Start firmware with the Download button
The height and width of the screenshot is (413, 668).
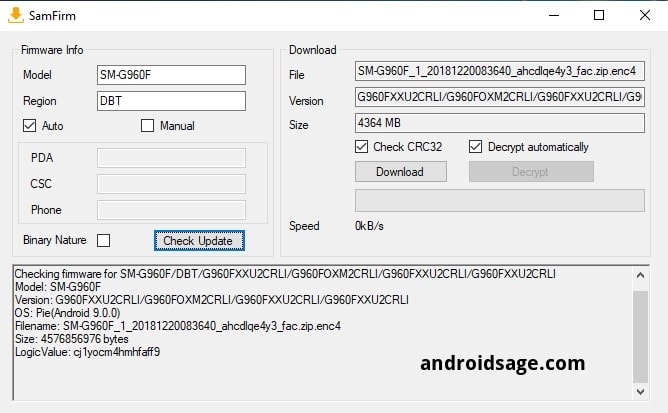tap(400, 172)
